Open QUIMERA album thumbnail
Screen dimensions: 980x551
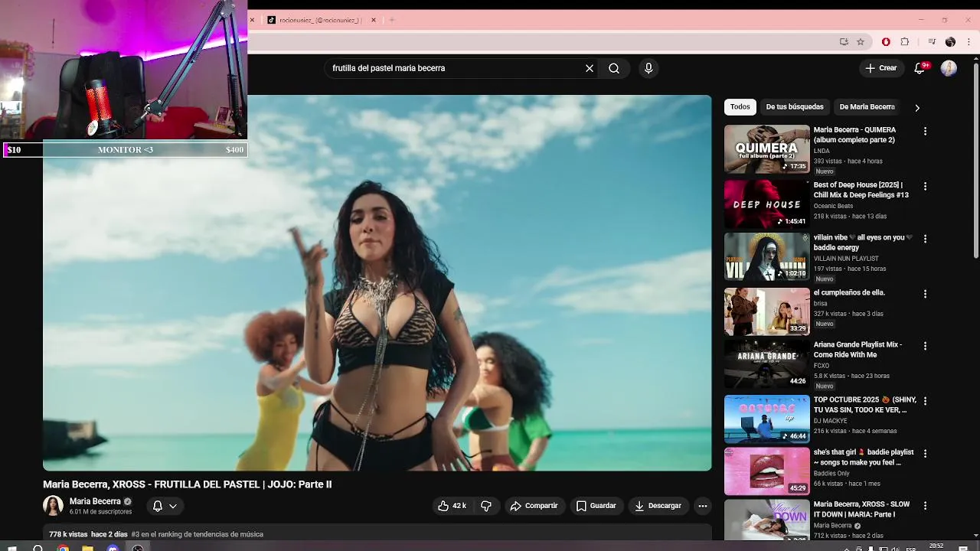(x=766, y=149)
